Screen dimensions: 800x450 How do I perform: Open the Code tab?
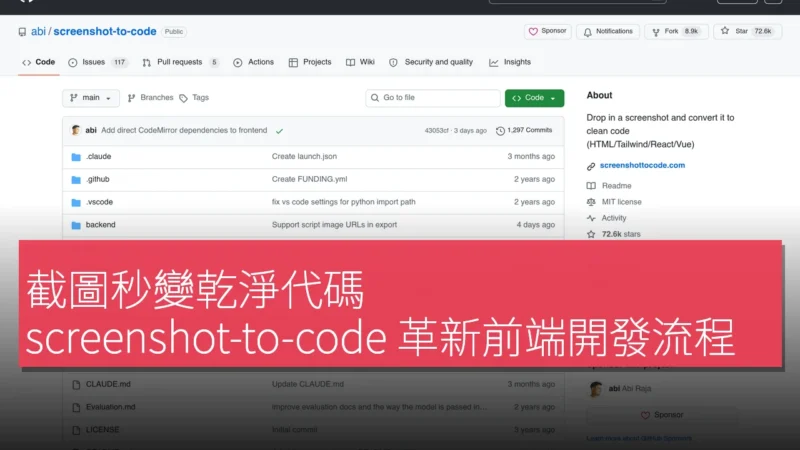(39, 62)
